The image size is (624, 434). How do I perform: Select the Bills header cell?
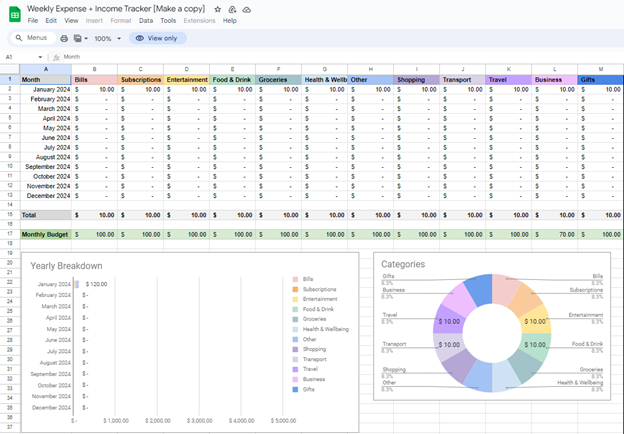coord(94,80)
